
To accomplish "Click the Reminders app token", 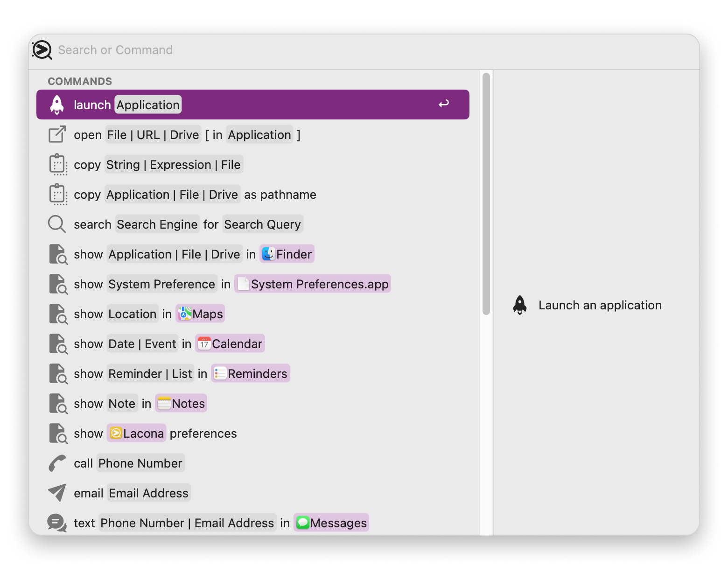I will [x=251, y=374].
